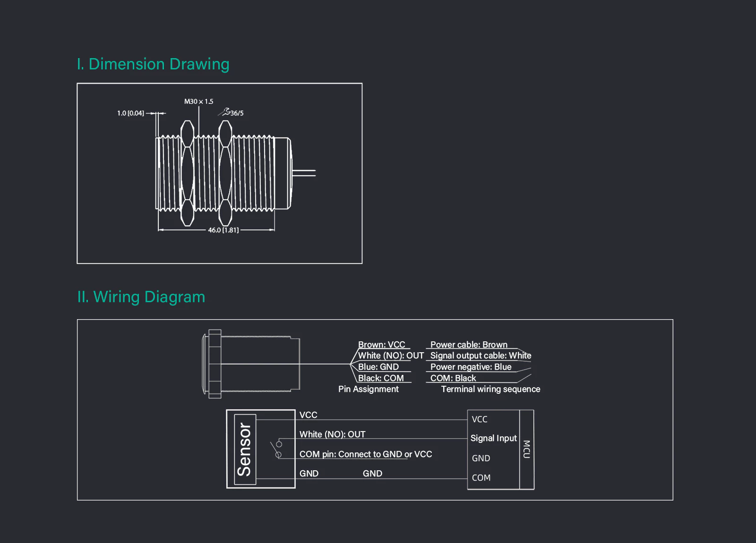Click 'Power negative: Blue' text
Image resolution: width=756 pixels, height=543 pixels.
coord(471,367)
